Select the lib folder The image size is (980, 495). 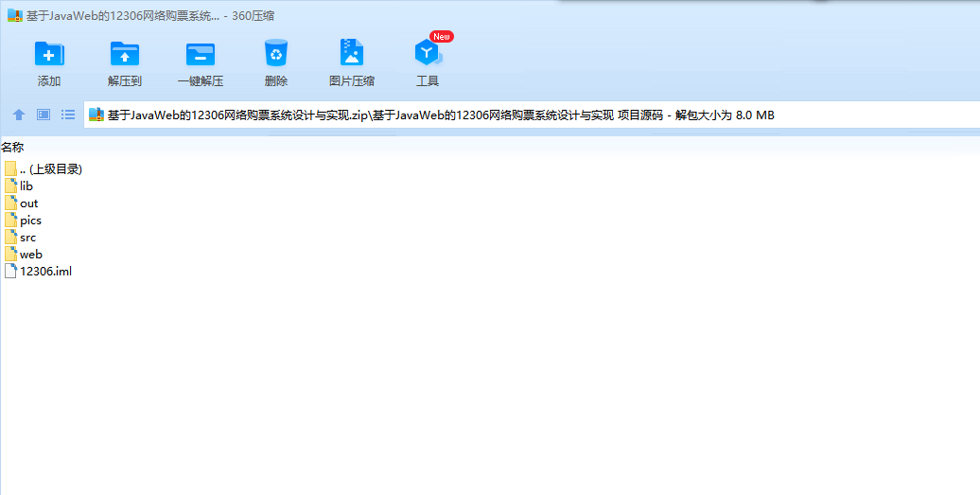tap(19, 186)
